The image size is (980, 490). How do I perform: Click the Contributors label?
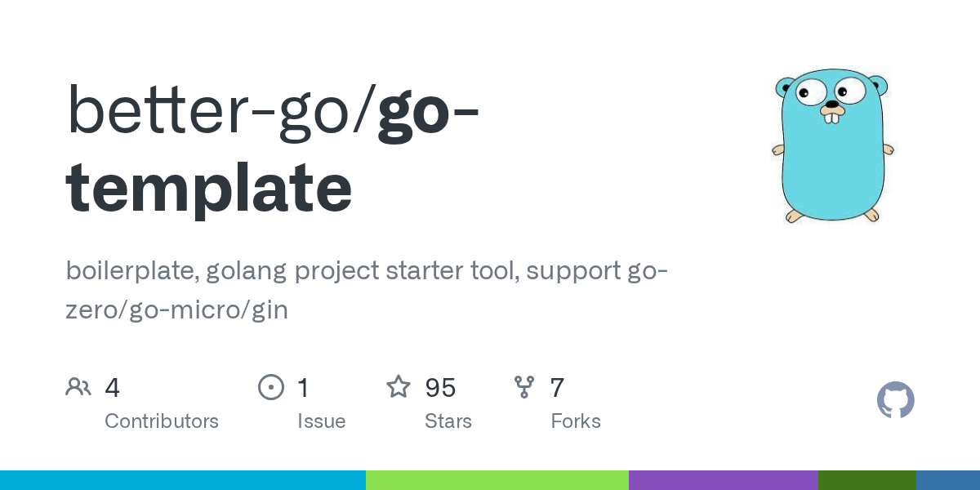[162, 421]
